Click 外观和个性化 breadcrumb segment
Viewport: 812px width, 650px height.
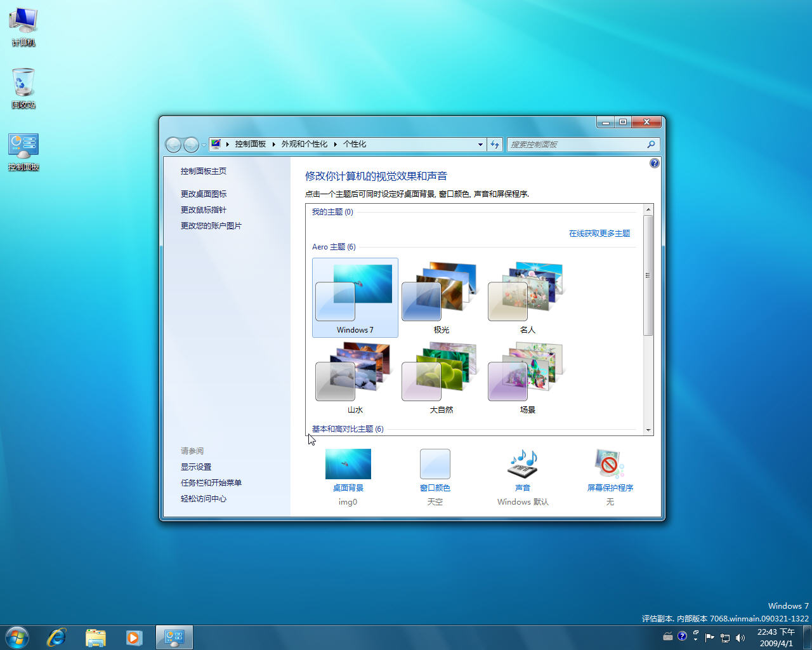(x=304, y=144)
